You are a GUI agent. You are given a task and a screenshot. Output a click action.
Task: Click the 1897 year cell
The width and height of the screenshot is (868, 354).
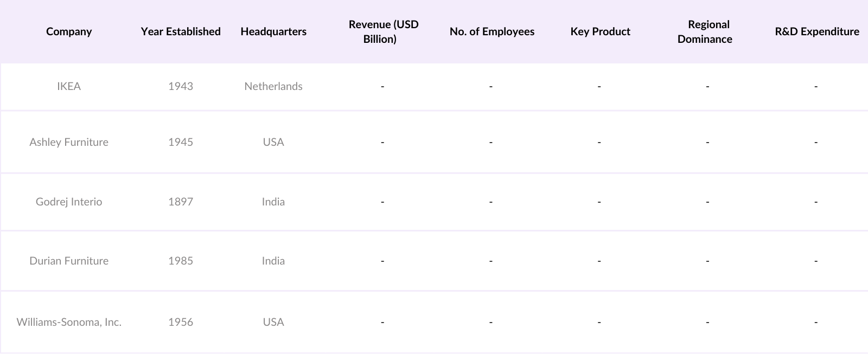tap(181, 202)
